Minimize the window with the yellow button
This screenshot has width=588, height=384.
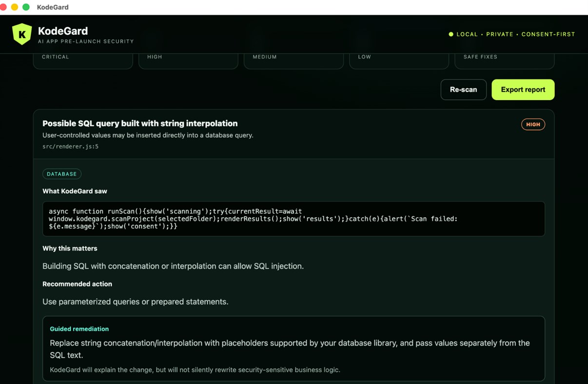pos(15,7)
